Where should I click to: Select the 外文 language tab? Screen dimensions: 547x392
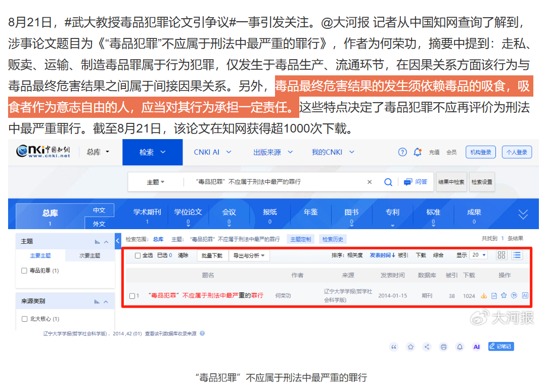click(x=99, y=224)
